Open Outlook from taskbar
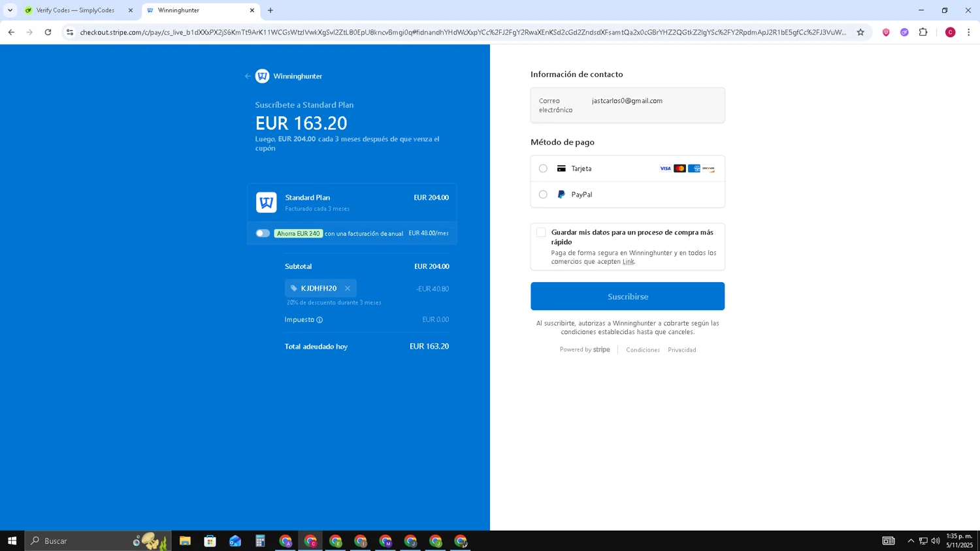The image size is (980, 551). pyautogui.click(x=235, y=541)
